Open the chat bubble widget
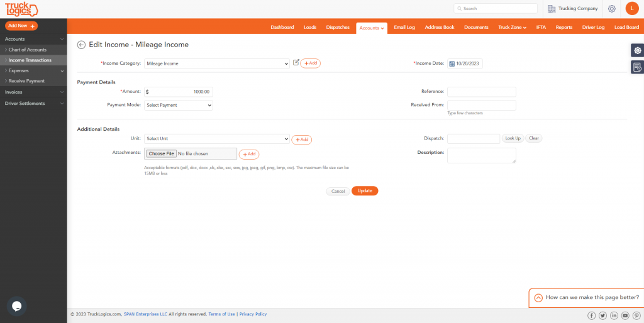 [16, 306]
